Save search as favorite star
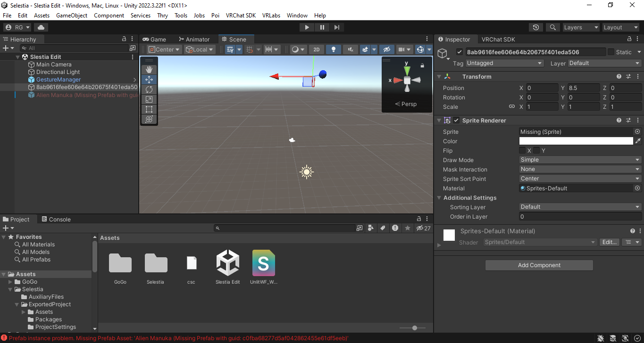The height and width of the screenshot is (343, 644). tap(408, 228)
